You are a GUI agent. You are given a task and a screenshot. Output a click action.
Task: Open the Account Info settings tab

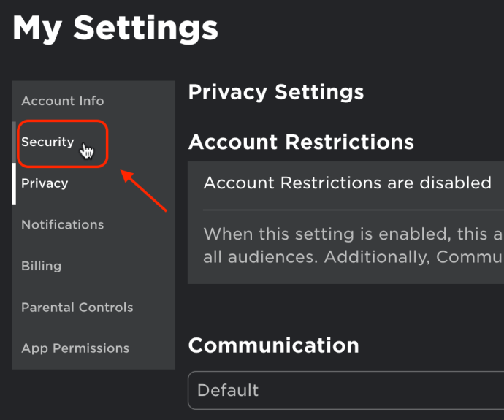(x=63, y=101)
